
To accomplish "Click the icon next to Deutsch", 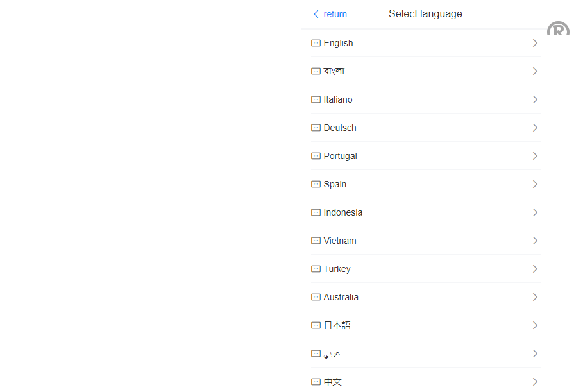I will [x=316, y=128].
